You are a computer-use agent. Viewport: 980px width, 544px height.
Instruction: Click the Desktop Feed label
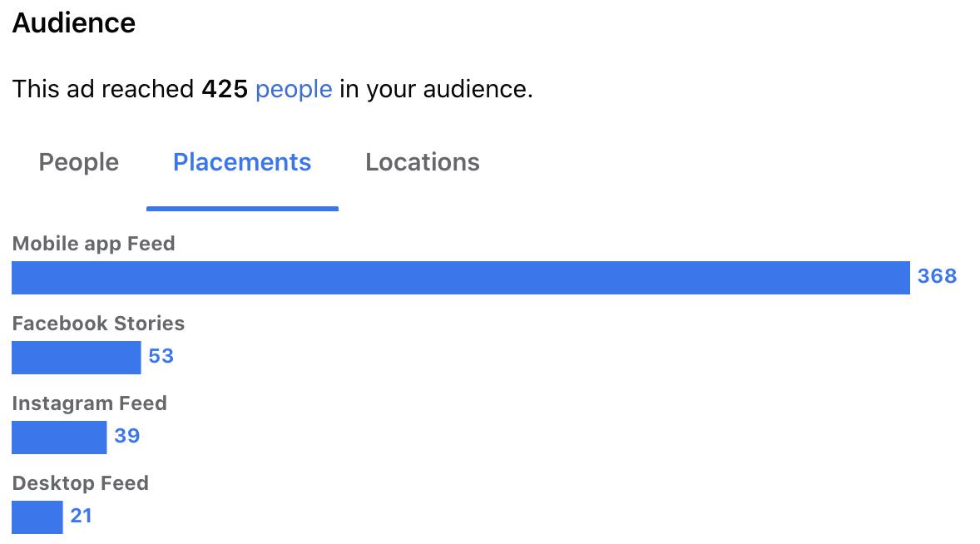pos(81,483)
